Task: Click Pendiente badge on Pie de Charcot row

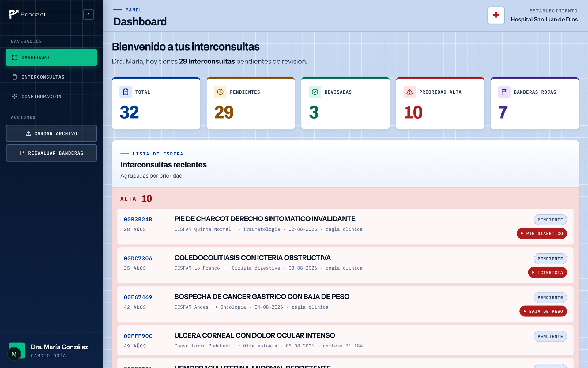Action: pyautogui.click(x=550, y=220)
